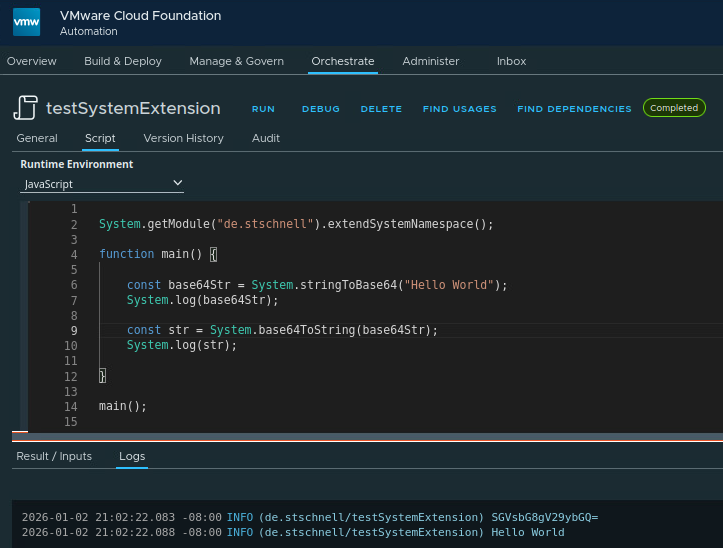723x548 pixels.
Task: Click the Automation subtitle in header
Action: 89,31
